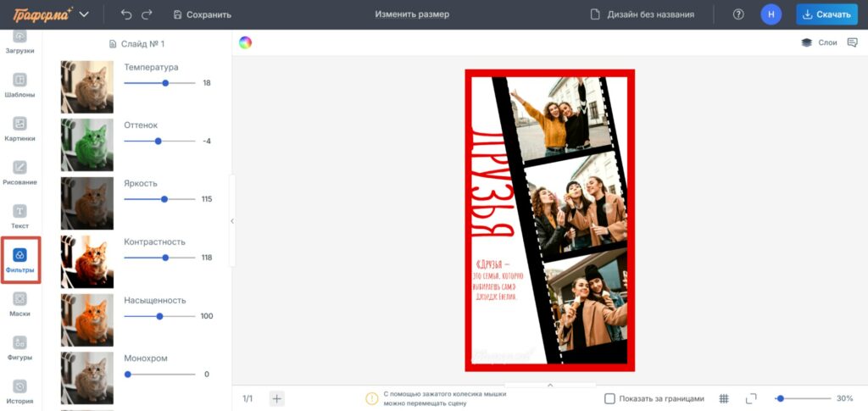Toggle Показать за границами checkbox
Viewport: 868px width, 411px height.
click(609, 398)
